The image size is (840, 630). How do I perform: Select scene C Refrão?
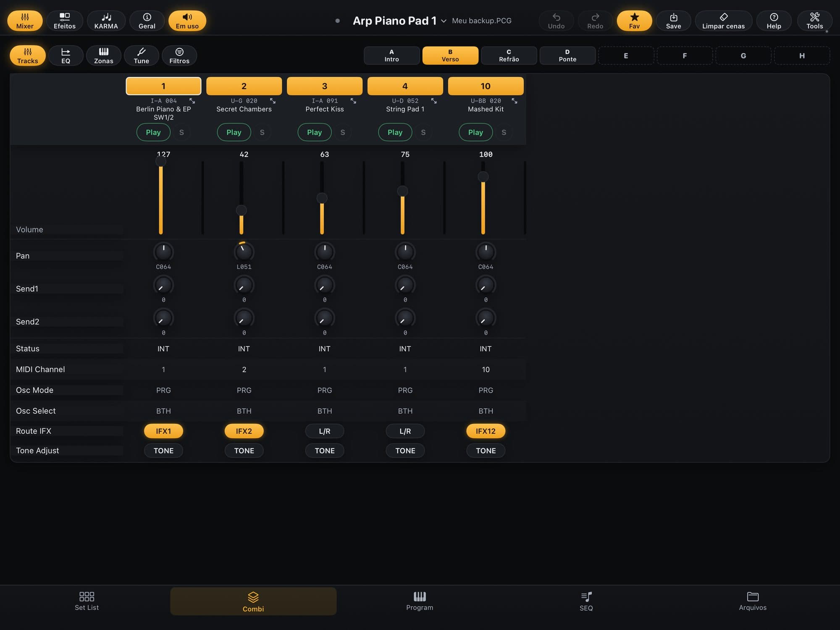(x=509, y=55)
